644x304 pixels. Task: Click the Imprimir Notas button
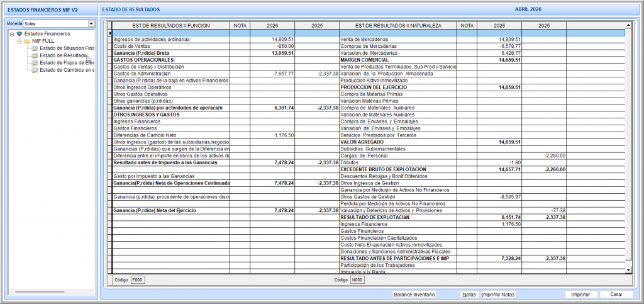coord(498,295)
